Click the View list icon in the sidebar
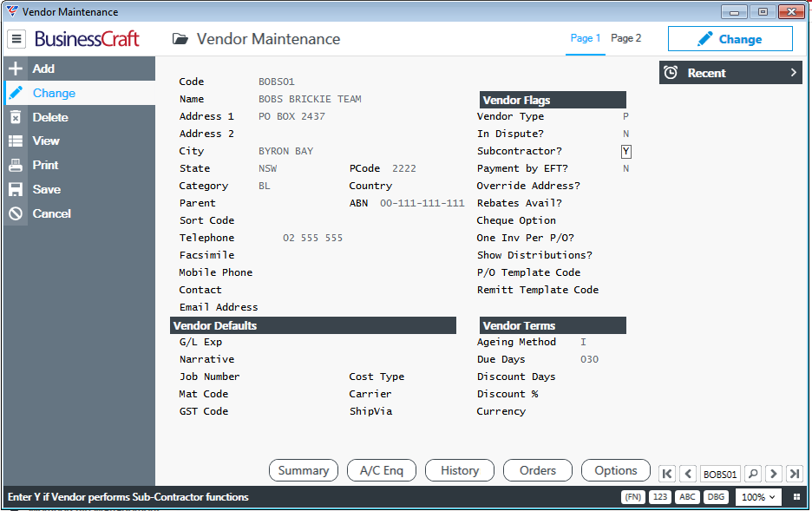The height and width of the screenshot is (511, 812). (x=16, y=141)
